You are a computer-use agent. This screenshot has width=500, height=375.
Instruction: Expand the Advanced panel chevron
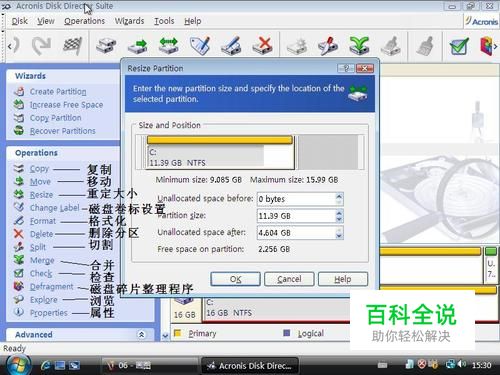141,334
